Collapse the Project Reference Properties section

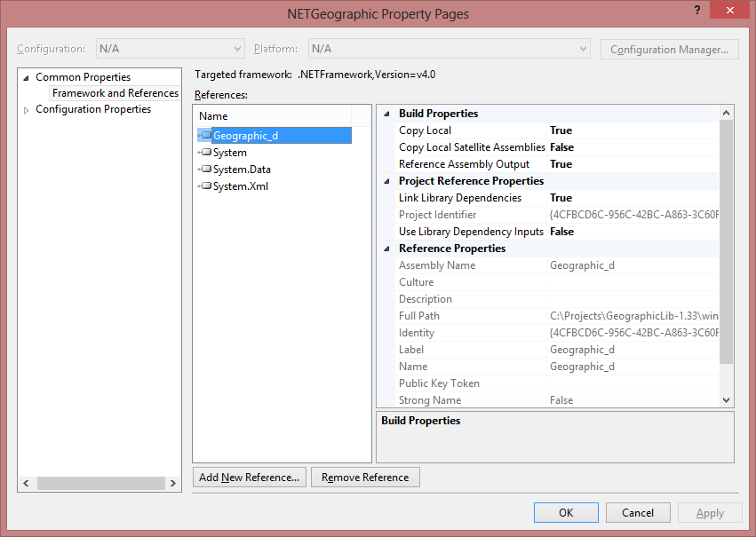(x=386, y=181)
